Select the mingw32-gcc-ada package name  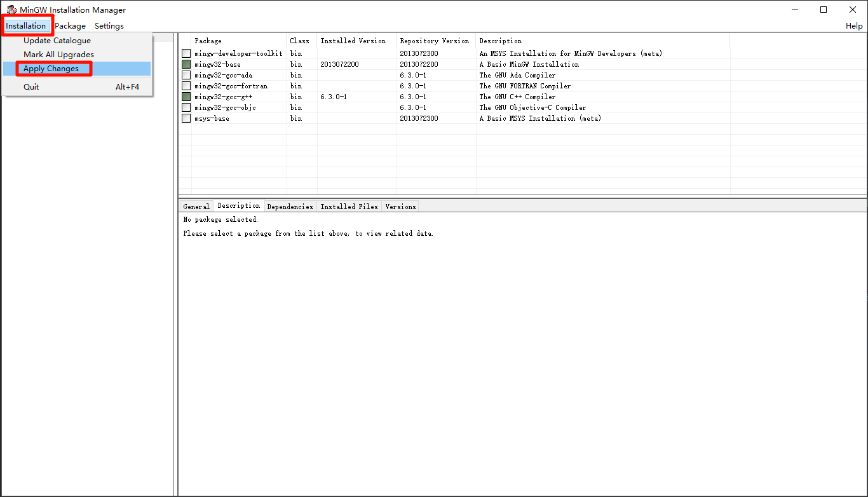pos(223,75)
